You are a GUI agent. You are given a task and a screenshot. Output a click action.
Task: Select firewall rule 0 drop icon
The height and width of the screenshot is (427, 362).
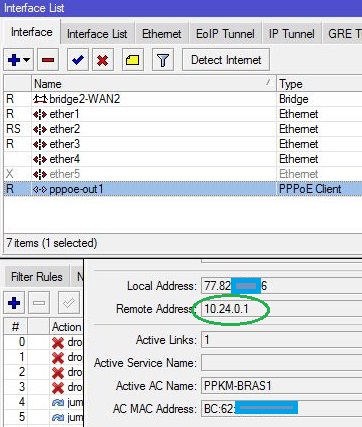click(x=58, y=342)
